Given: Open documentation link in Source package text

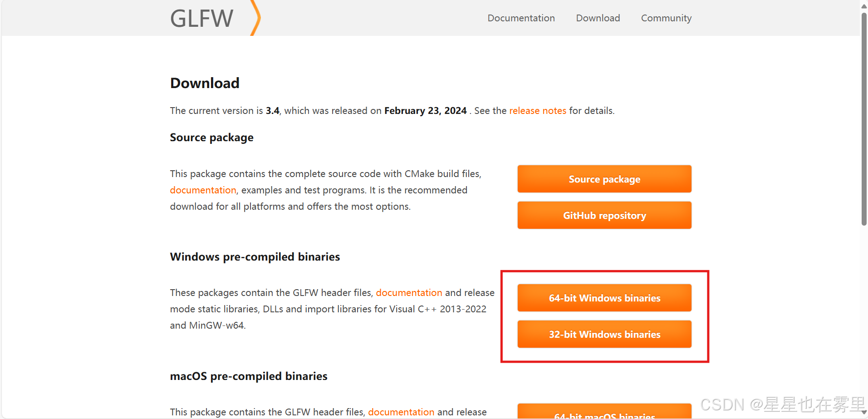Looking at the screenshot, I should [203, 190].
